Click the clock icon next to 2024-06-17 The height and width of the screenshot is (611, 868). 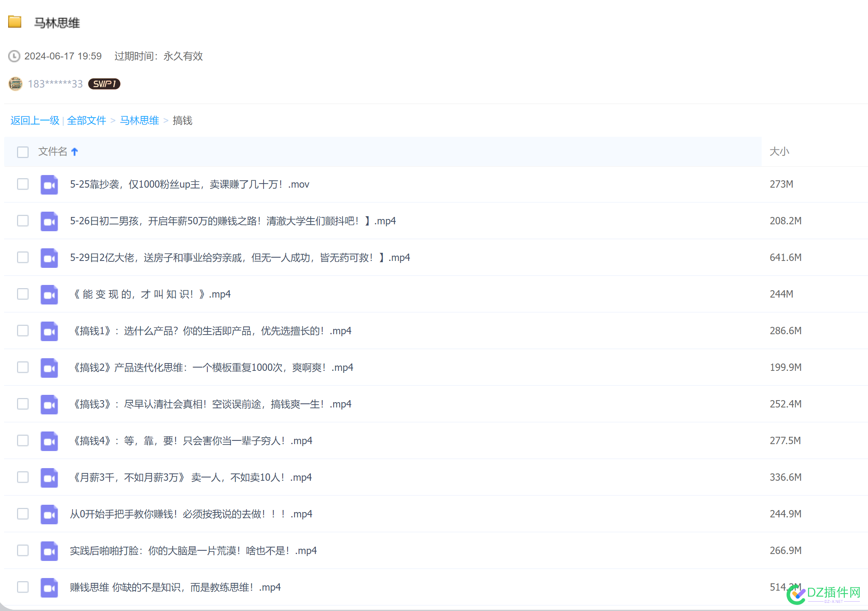(14, 56)
